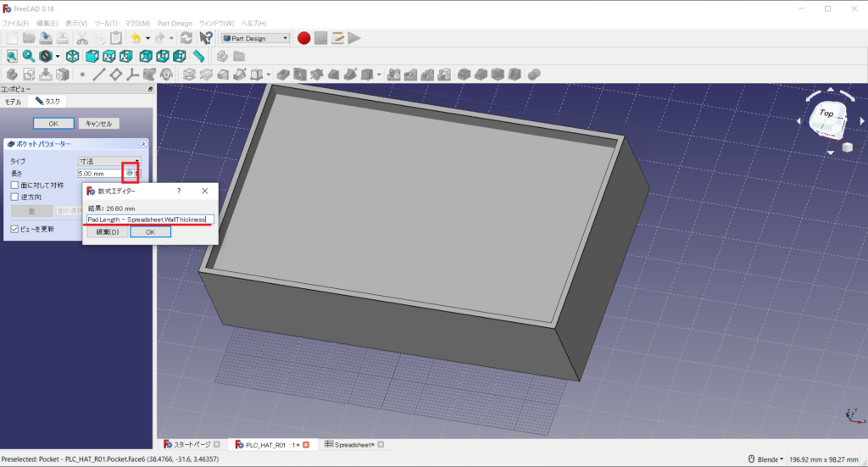Open the What's This help icon
The image size is (868, 467).
tap(205, 37)
